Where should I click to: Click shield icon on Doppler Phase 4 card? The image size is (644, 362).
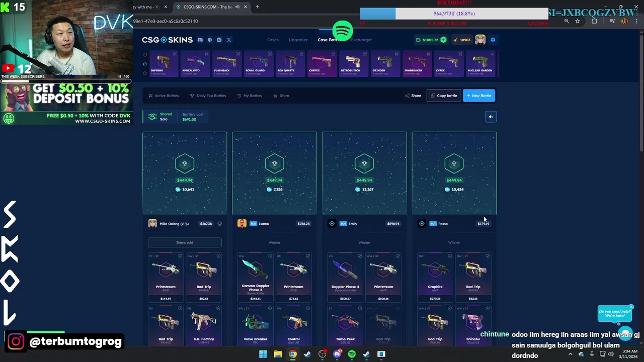[x=360, y=256]
